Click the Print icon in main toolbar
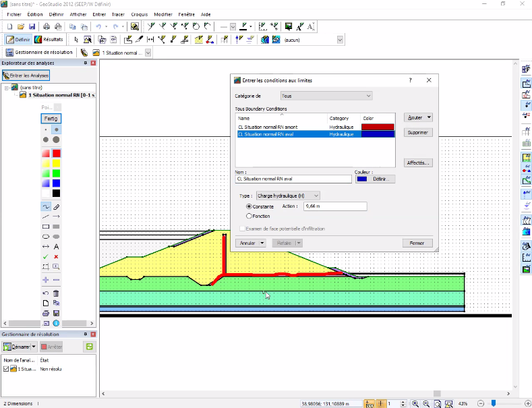 [x=47, y=26]
